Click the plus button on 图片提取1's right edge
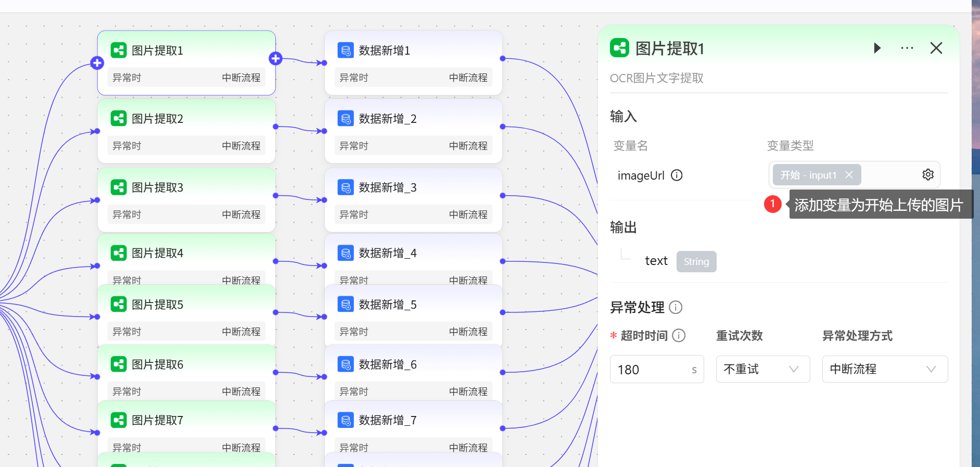This screenshot has height=467, width=980. [275, 59]
